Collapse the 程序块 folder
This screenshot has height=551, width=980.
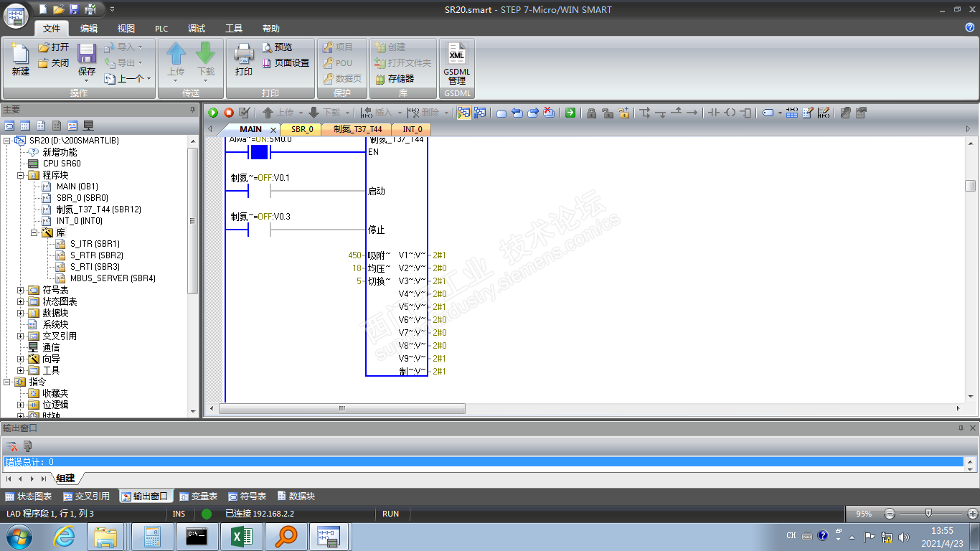21,175
